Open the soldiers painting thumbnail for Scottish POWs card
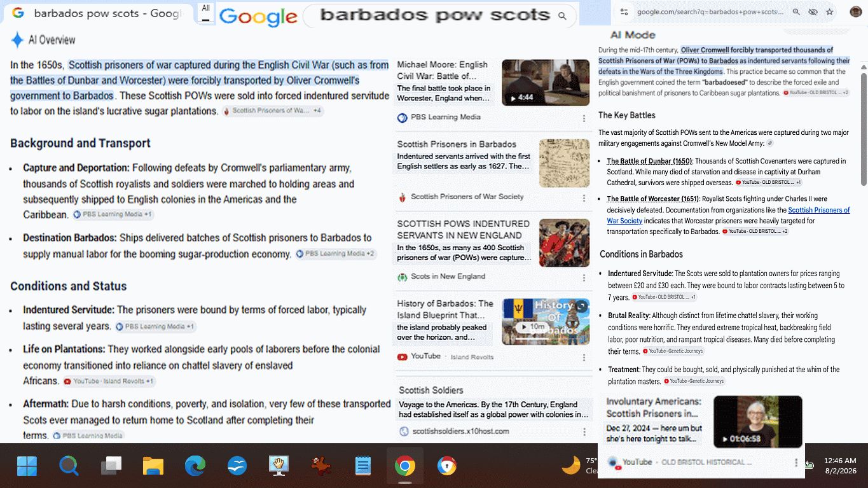 coord(564,243)
